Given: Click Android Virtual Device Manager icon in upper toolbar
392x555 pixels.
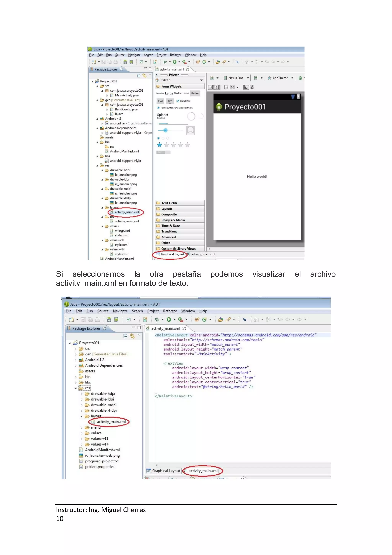Looking at the screenshot, I should [x=131, y=62].
